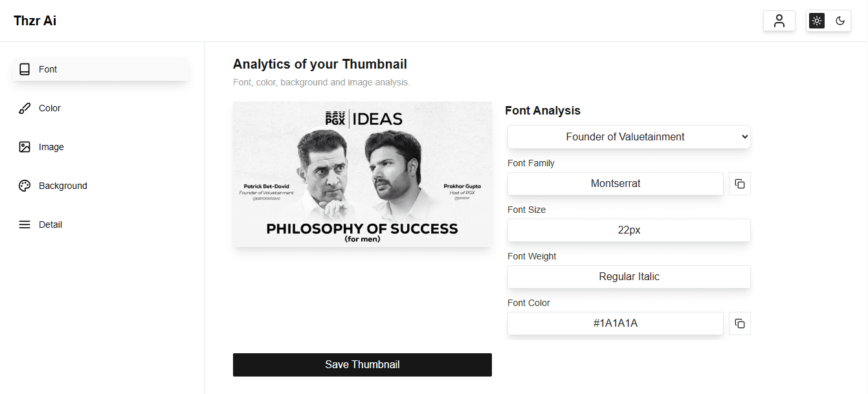The width and height of the screenshot is (868, 394).
Task: Enable light mode with the sun toggle
Action: click(817, 20)
